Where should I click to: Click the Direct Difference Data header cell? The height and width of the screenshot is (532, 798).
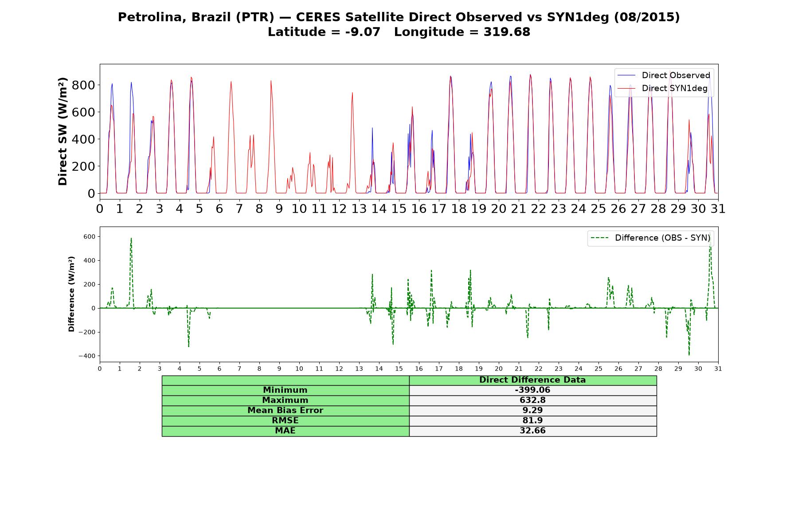(x=533, y=380)
